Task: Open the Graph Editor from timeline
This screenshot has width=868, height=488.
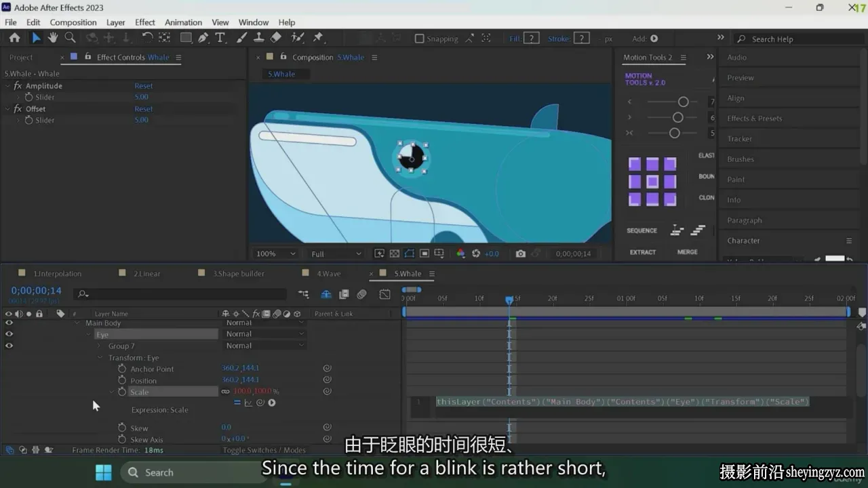Action: [x=384, y=294]
